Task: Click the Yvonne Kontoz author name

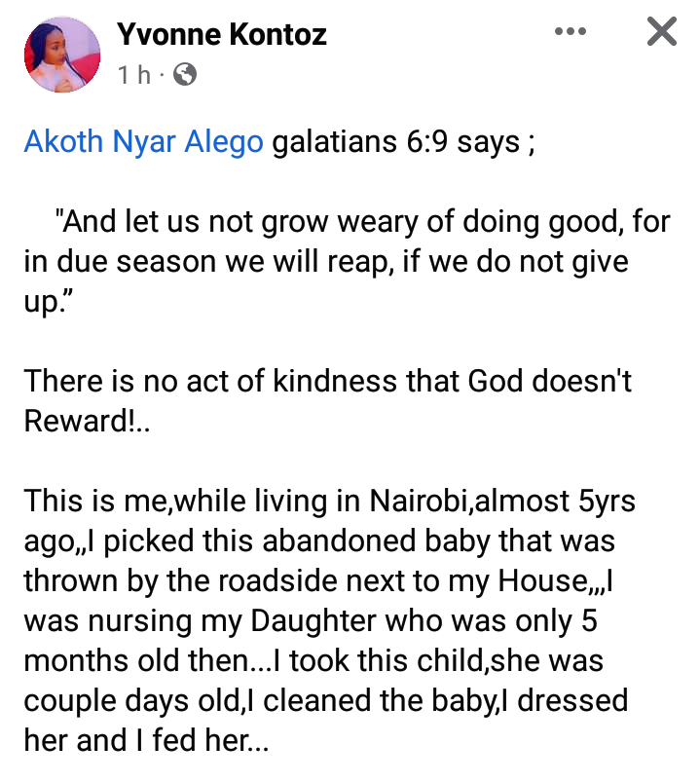Action: (222, 34)
